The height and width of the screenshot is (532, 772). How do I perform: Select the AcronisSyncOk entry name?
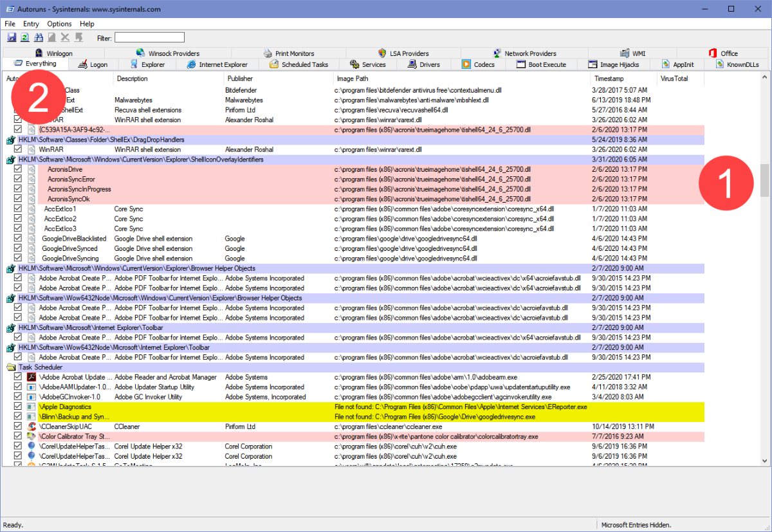pyautogui.click(x=68, y=199)
